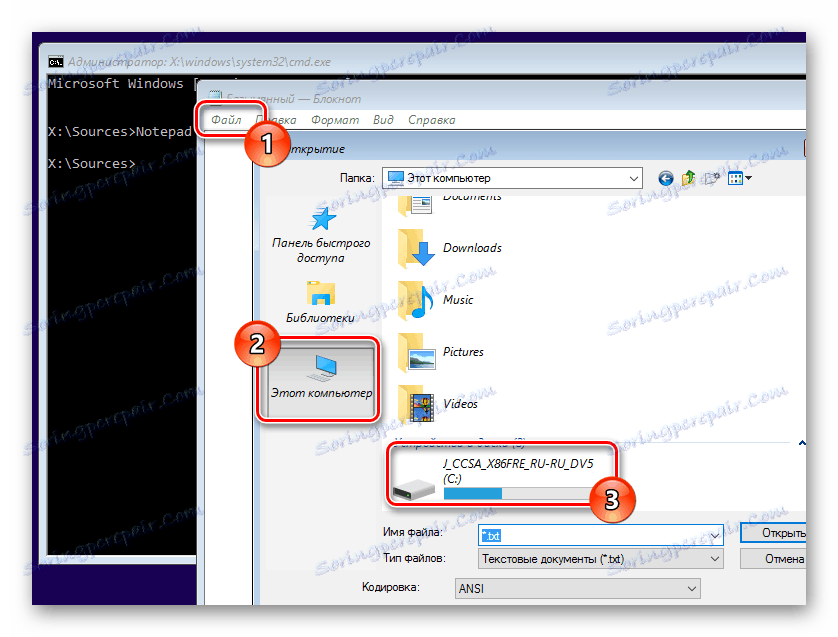Open the Файл menu in Notepad
The height and width of the screenshot is (637, 838).
pyautogui.click(x=227, y=119)
